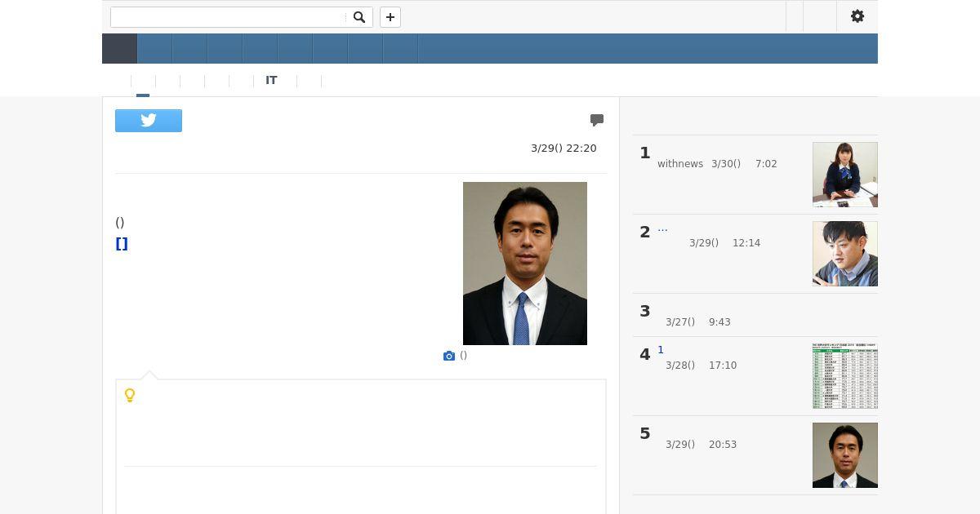
Task: Click the article timestamp 3/29() 22:20
Action: coord(563,148)
